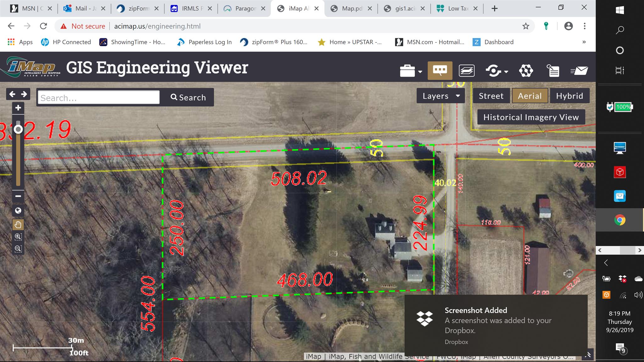The height and width of the screenshot is (362, 644).
Task: Expand the bookmarks overflow chevron
Action: tap(584, 42)
